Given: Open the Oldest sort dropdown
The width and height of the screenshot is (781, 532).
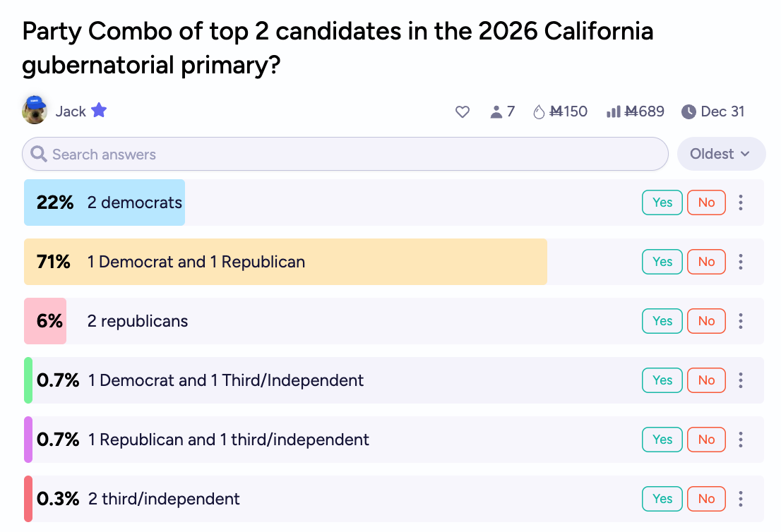Looking at the screenshot, I should pos(720,154).
